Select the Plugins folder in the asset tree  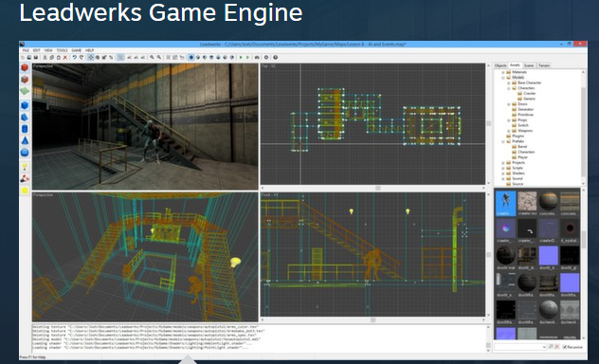click(x=516, y=136)
